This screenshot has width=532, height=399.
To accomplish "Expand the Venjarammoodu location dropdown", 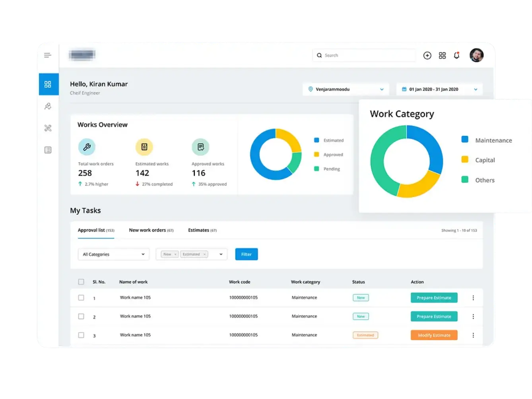I will click(x=346, y=89).
